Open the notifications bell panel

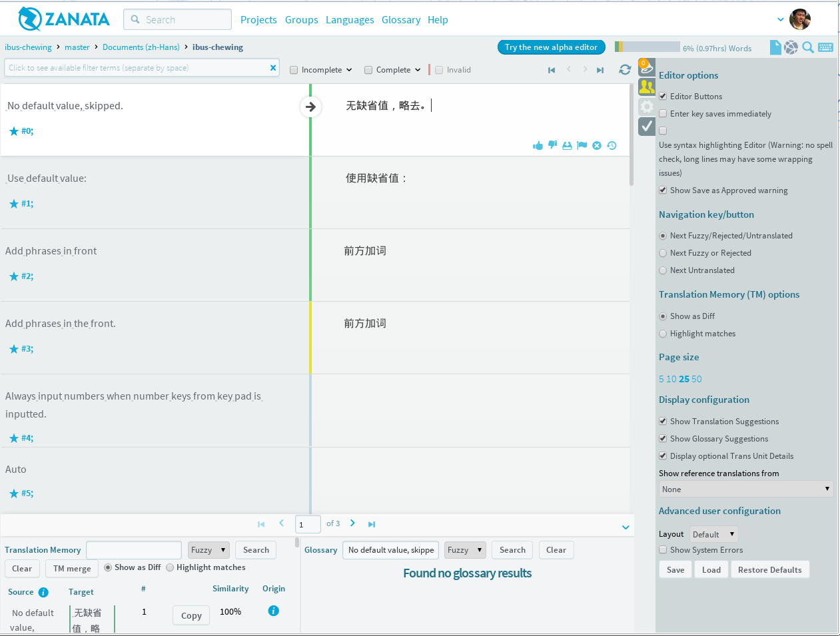(646, 67)
